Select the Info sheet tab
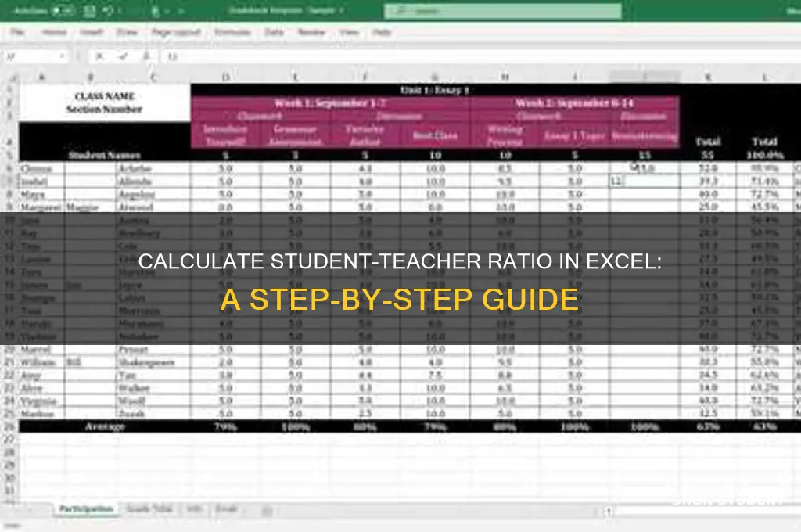The image size is (801, 532). click(x=194, y=509)
